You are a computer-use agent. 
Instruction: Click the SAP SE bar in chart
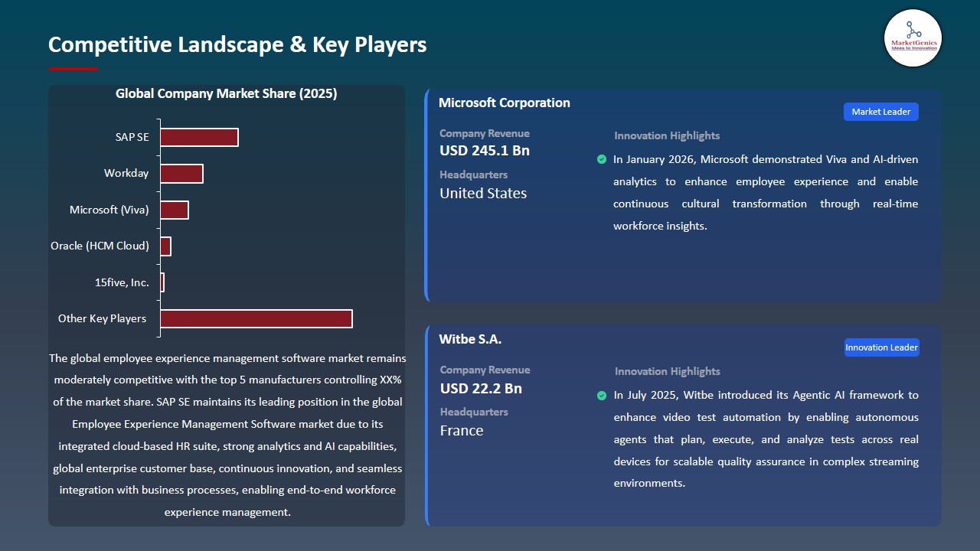coord(199,137)
